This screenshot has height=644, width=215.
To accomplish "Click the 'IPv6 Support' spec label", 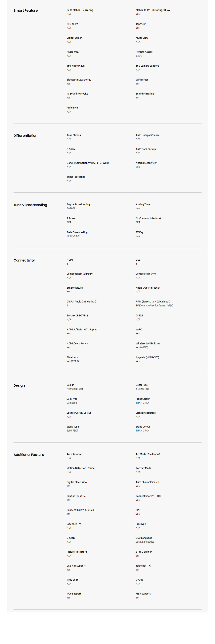I will click(74, 594).
